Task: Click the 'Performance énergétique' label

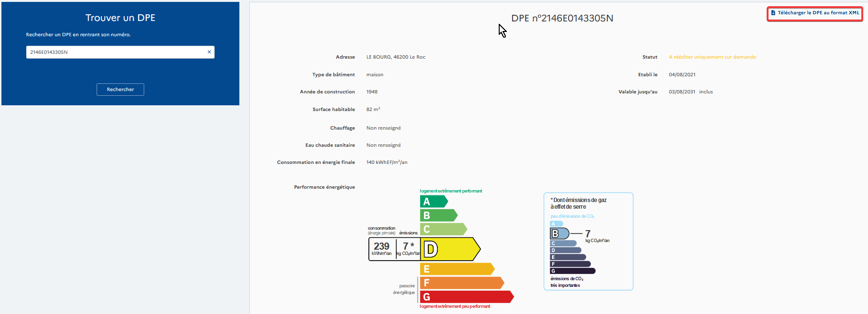Action: pos(325,187)
